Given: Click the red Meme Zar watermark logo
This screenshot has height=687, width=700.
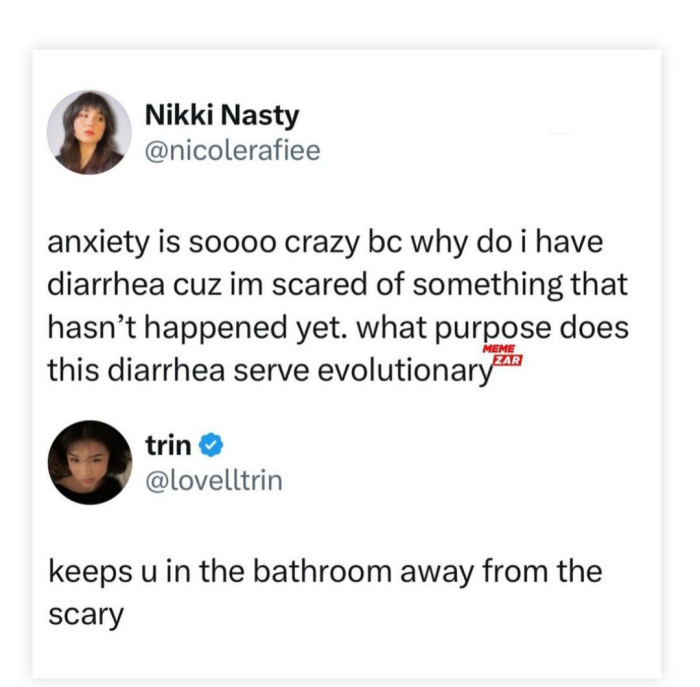Looking at the screenshot, I should 502,355.
